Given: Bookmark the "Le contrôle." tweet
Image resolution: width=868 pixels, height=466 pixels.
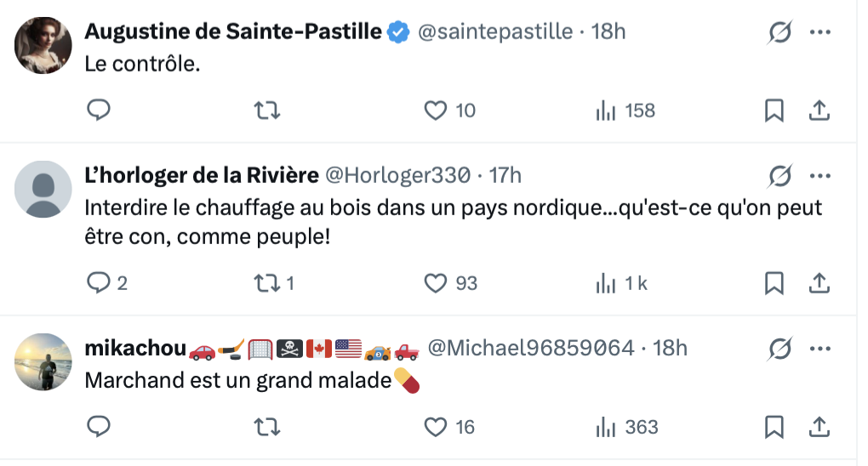Looking at the screenshot, I should [774, 111].
